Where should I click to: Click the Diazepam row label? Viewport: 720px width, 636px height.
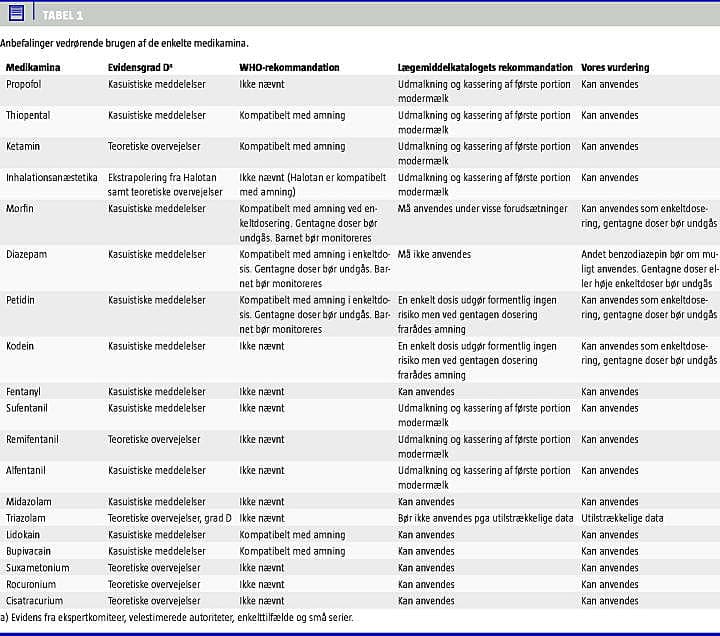pyautogui.click(x=26, y=254)
